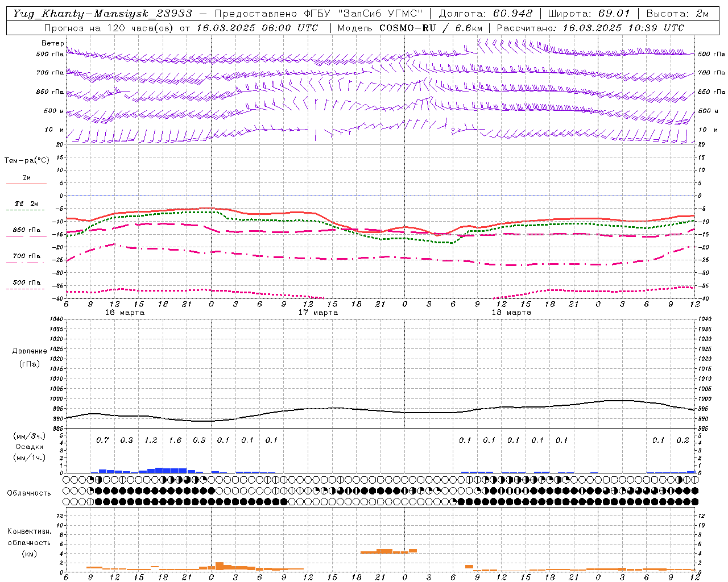
Task: Click the Давление panel label
Action: point(30,351)
